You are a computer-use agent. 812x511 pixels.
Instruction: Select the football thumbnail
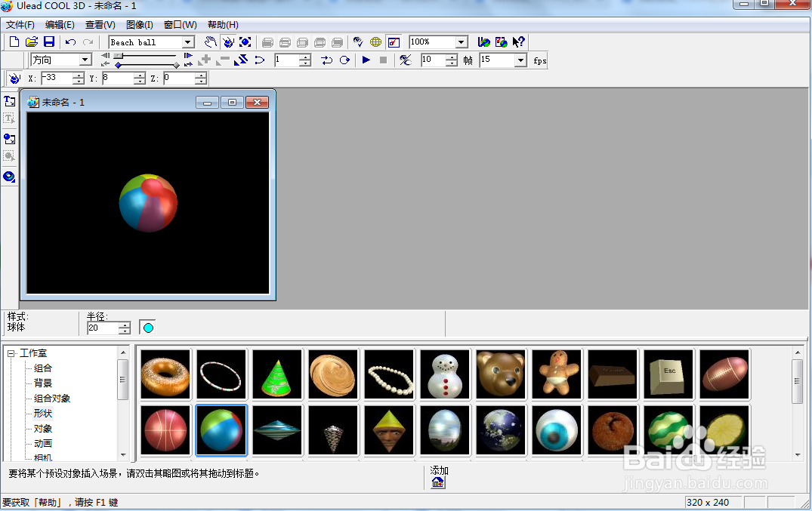724,374
